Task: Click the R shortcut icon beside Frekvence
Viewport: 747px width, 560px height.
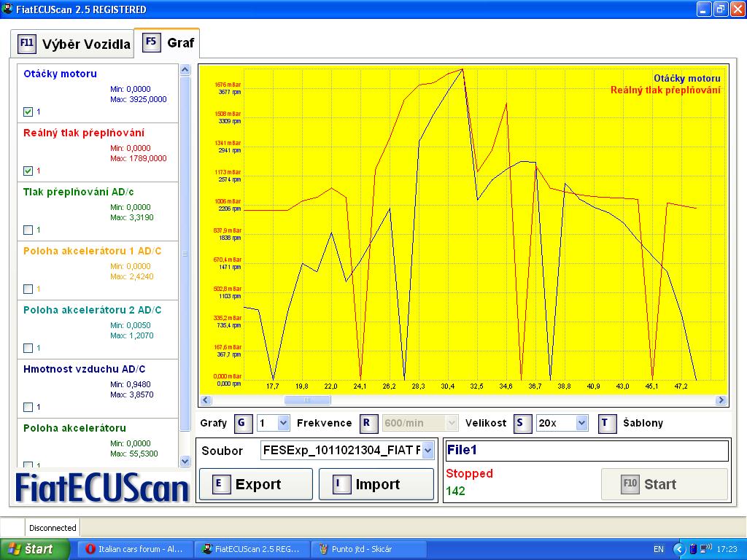Action: (x=370, y=423)
